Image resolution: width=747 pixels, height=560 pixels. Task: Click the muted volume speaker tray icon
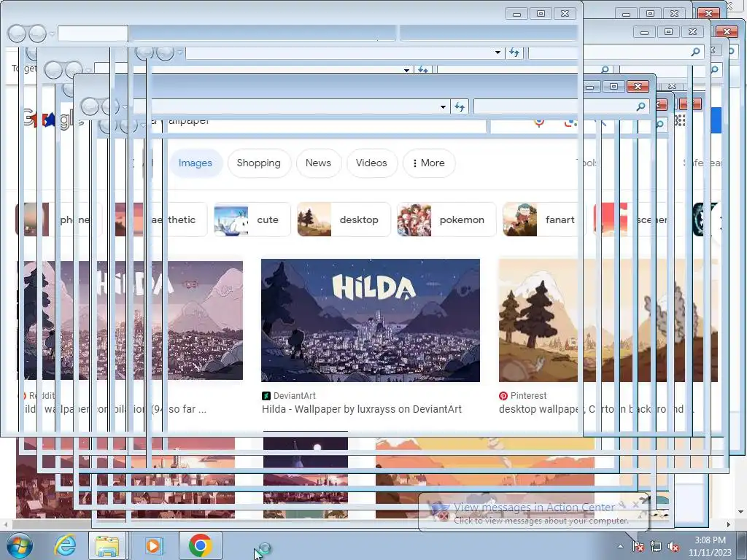(x=673, y=547)
